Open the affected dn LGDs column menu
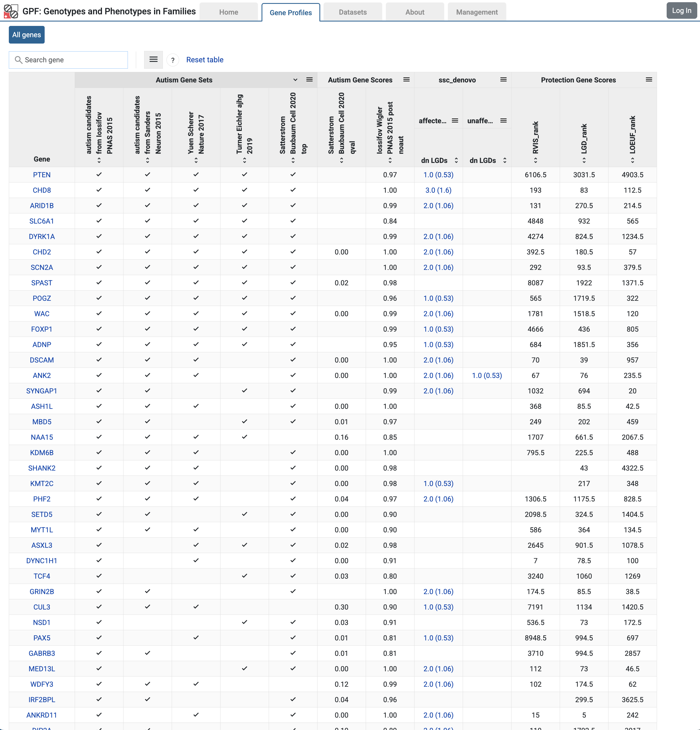The image size is (700, 730). pyautogui.click(x=455, y=120)
